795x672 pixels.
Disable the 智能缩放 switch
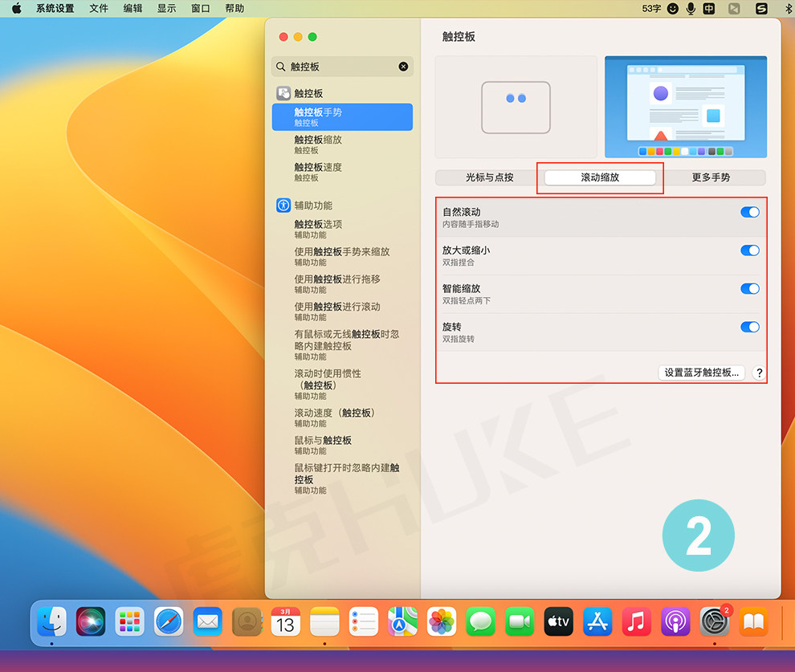tap(750, 289)
